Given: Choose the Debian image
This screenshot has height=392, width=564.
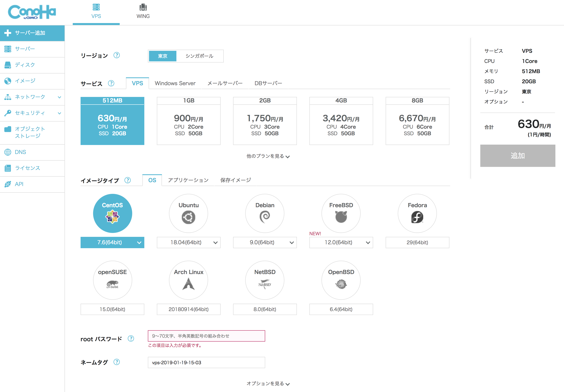Looking at the screenshot, I should pos(265,213).
